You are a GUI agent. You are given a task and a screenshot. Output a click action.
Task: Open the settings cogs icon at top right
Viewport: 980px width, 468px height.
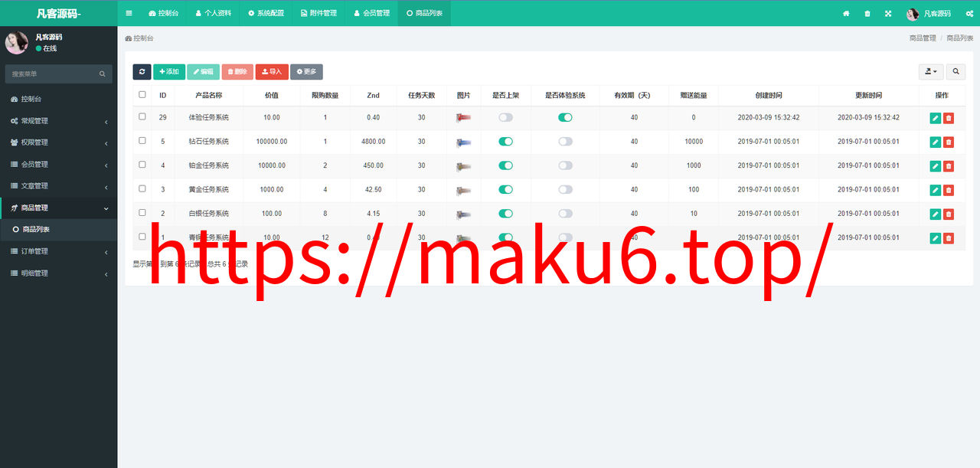[969, 14]
